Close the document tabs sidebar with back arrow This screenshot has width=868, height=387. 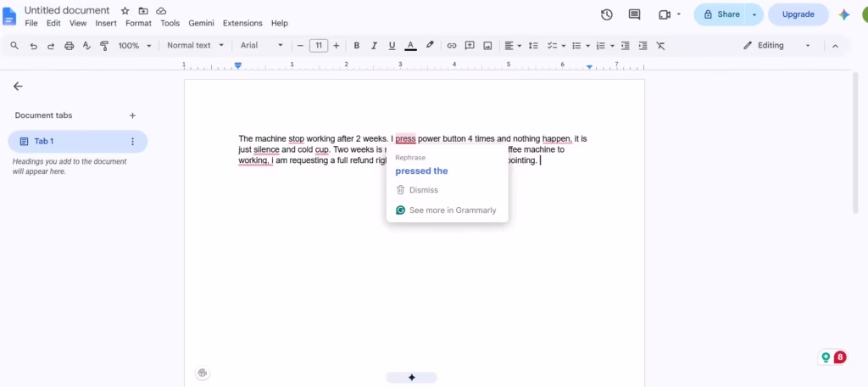pyautogui.click(x=18, y=86)
